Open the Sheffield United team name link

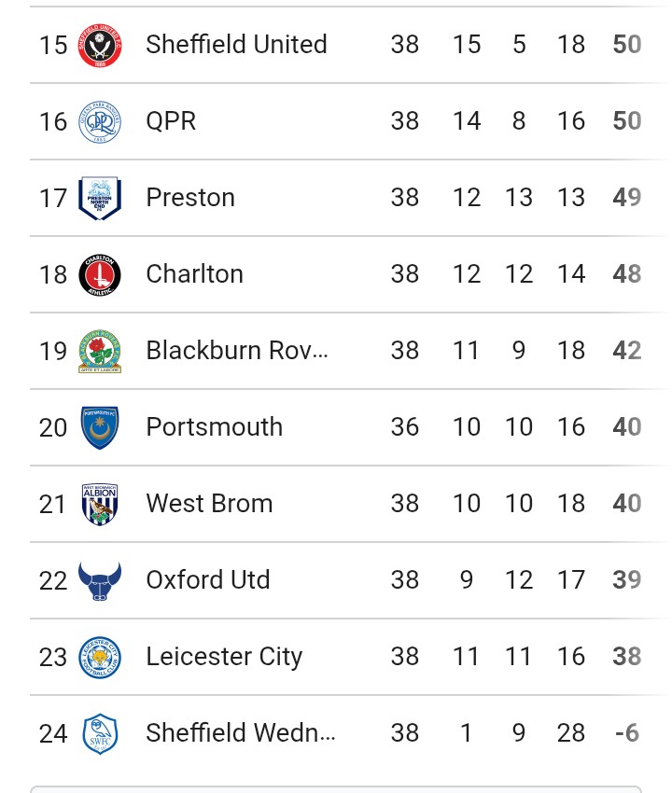coord(236,45)
